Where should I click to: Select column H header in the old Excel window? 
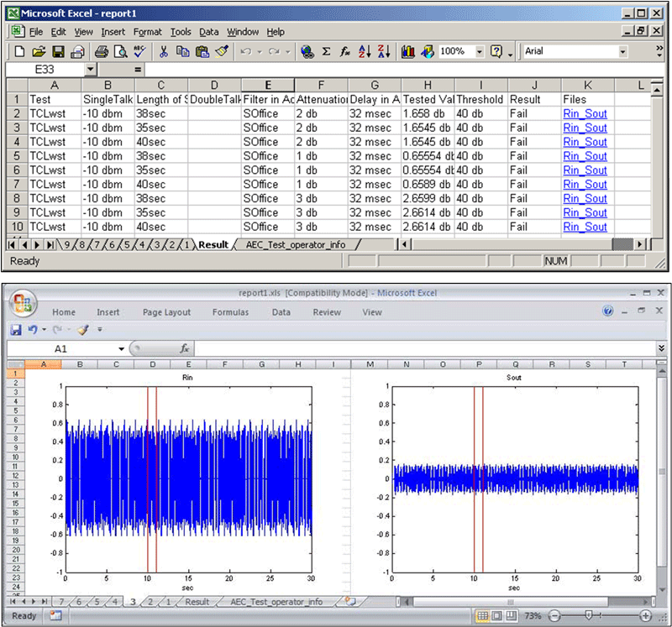click(428, 86)
